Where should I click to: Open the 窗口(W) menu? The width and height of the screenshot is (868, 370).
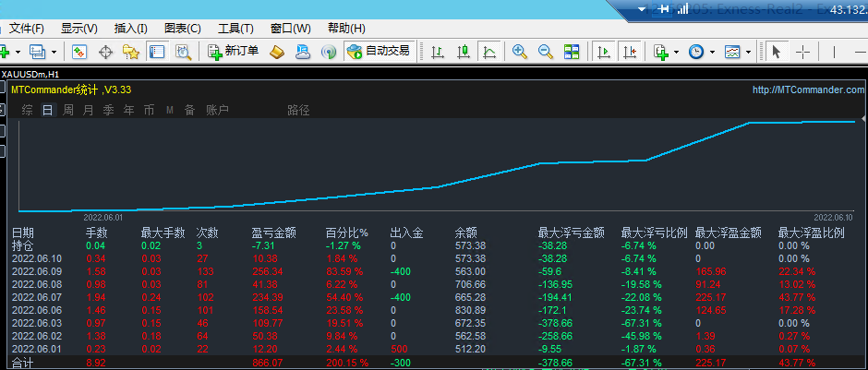tap(291, 29)
